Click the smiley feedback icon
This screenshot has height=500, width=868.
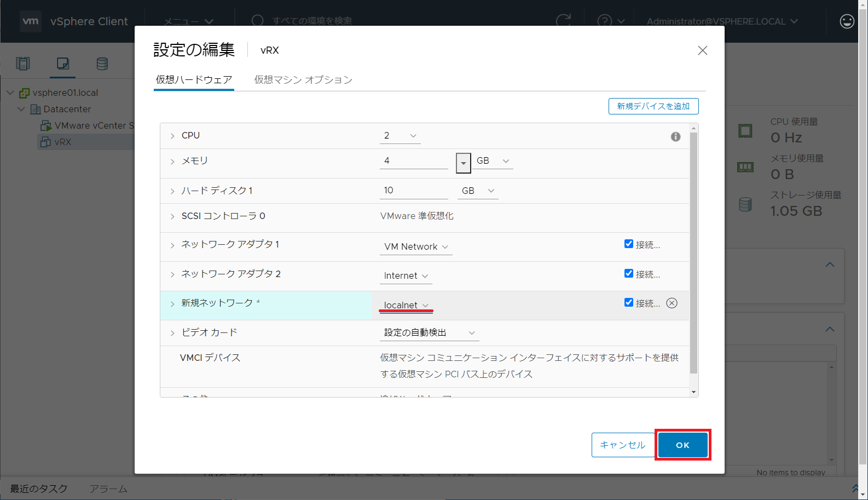(x=847, y=21)
